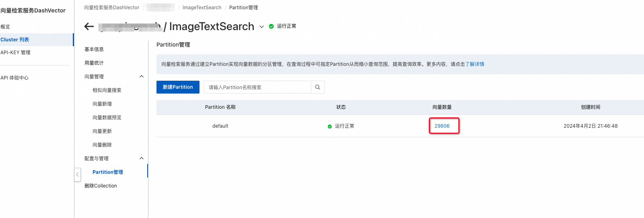Open 用量统计 page
Viewport: 644px width, 218px height.
[x=94, y=63]
